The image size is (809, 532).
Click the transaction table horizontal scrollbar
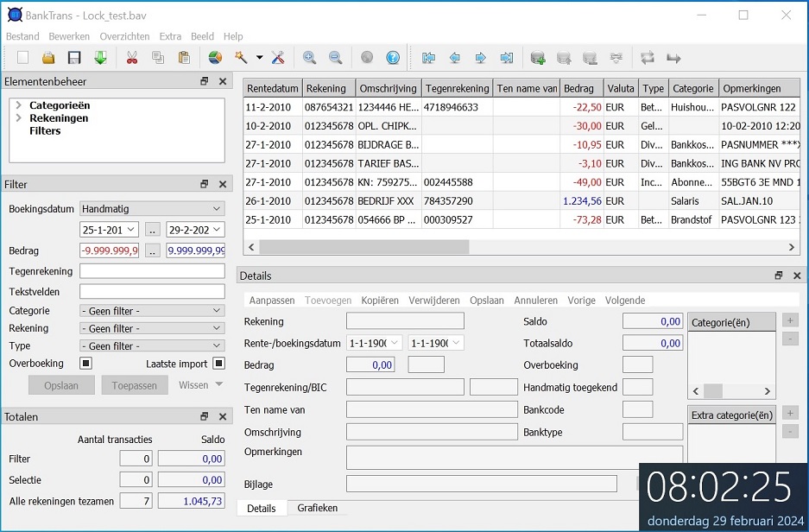pyautogui.click(x=363, y=247)
